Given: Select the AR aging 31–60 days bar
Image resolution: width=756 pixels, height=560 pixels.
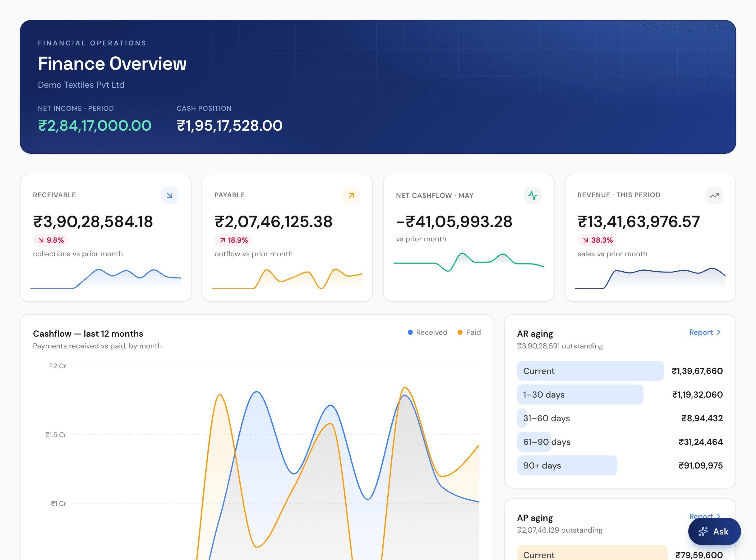Looking at the screenshot, I should (x=522, y=418).
